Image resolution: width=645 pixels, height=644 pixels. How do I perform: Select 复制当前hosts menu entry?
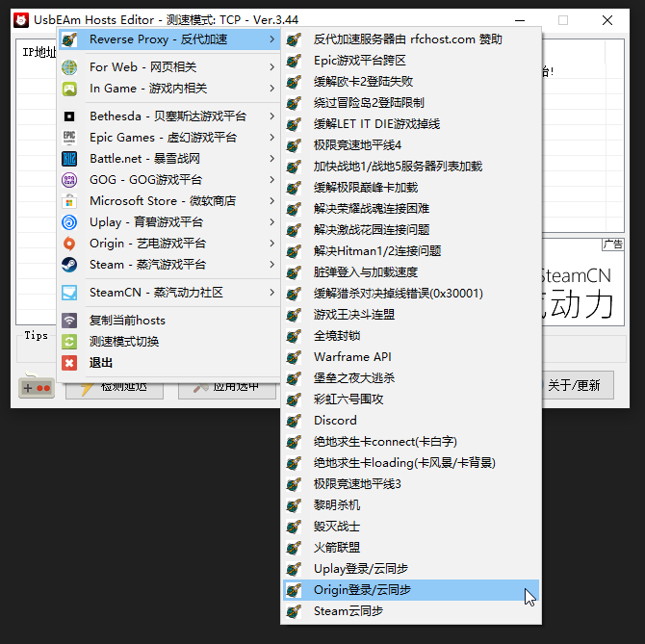click(169, 321)
